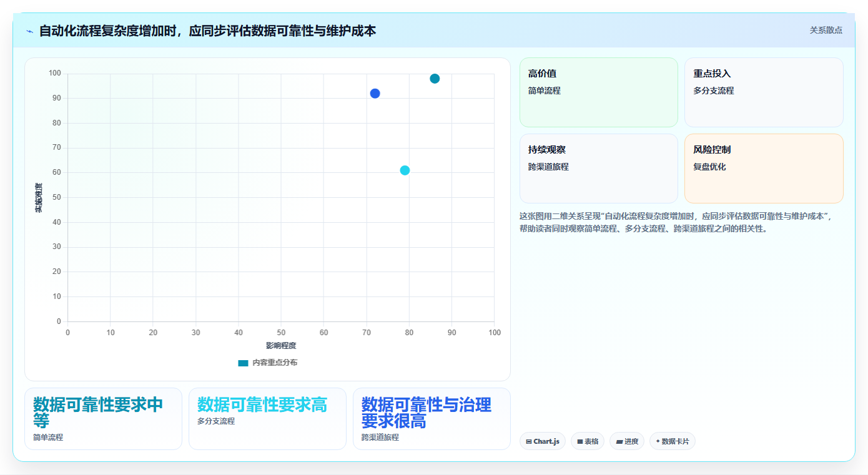The width and height of the screenshot is (868, 475).
Task: Select the blue scatter point near 72
Action: coord(375,94)
